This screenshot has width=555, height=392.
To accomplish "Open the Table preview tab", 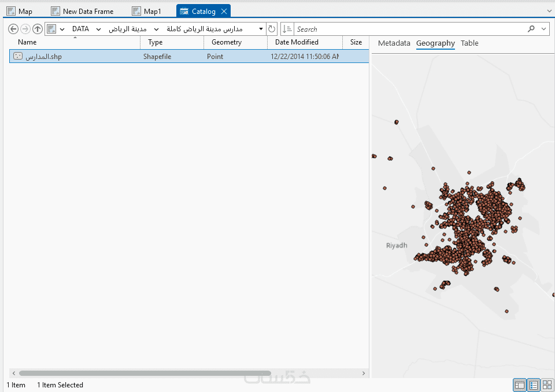I will point(469,43).
